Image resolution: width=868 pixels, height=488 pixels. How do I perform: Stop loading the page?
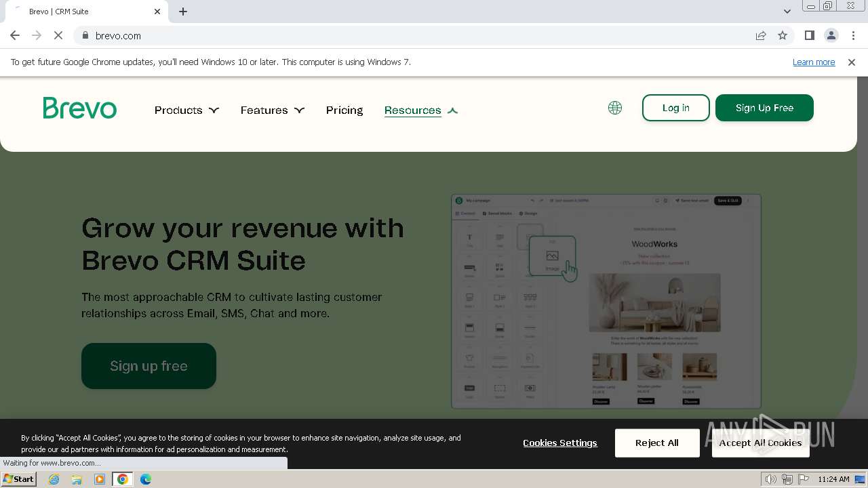coord(58,35)
